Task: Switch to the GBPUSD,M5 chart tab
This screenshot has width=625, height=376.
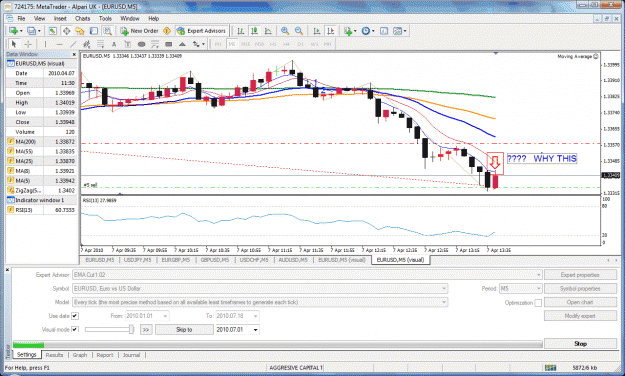Action: click(215, 260)
